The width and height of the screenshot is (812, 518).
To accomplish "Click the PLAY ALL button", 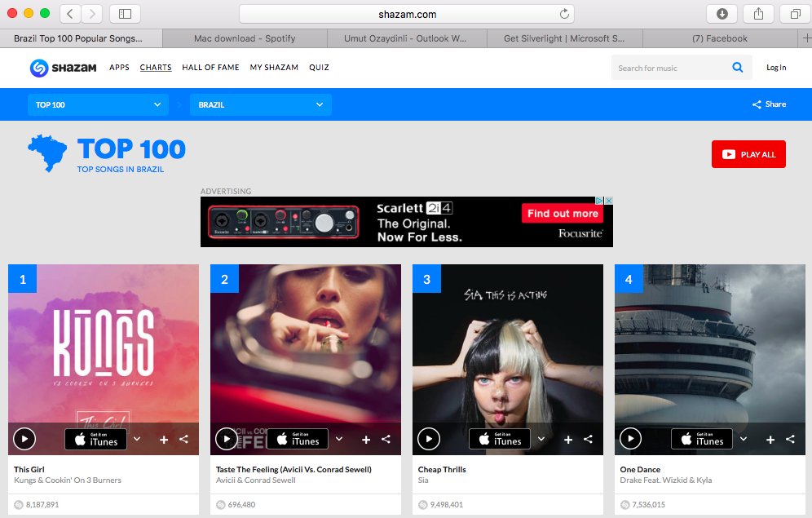I will [748, 153].
